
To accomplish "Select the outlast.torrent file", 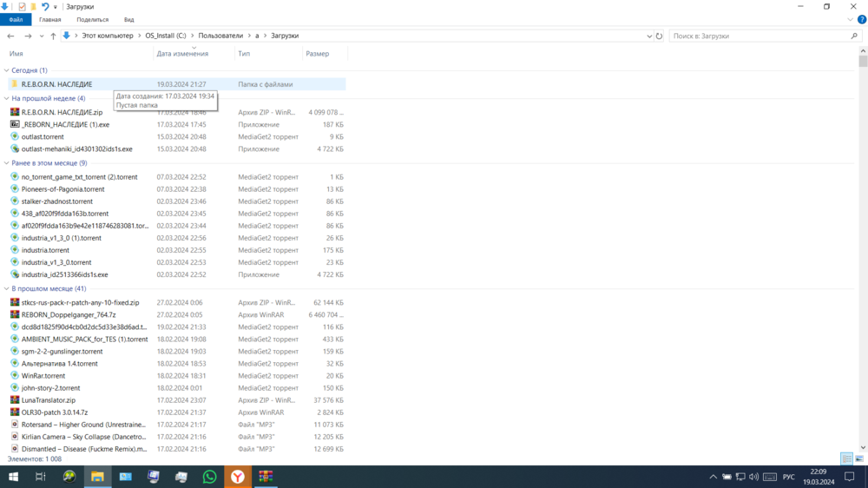I will tap(43, 136).
